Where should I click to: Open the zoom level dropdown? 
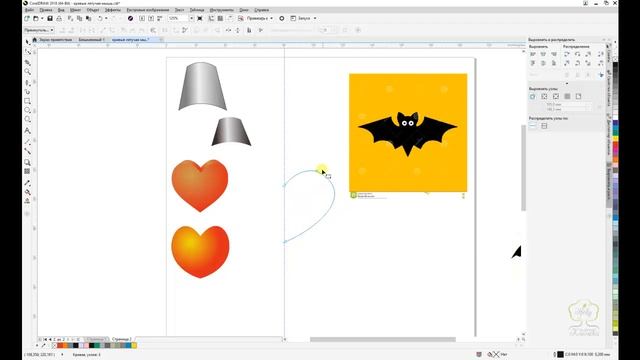click(191, 18)
